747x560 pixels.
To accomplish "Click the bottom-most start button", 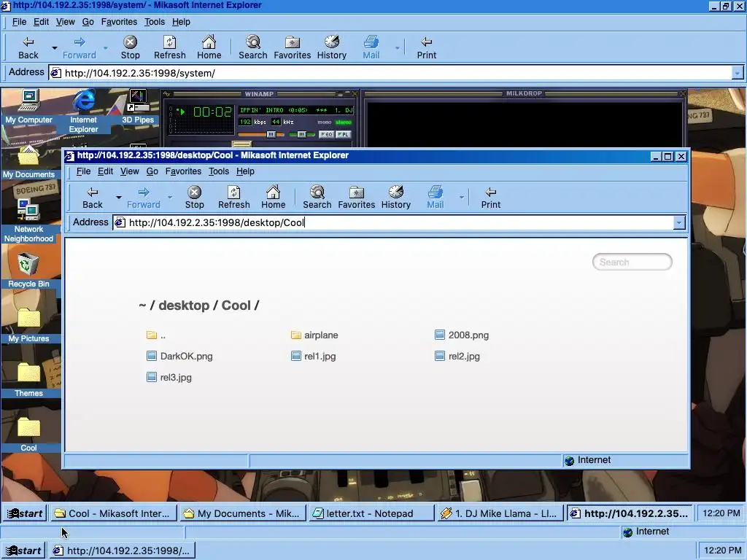I will click(24, 551).
